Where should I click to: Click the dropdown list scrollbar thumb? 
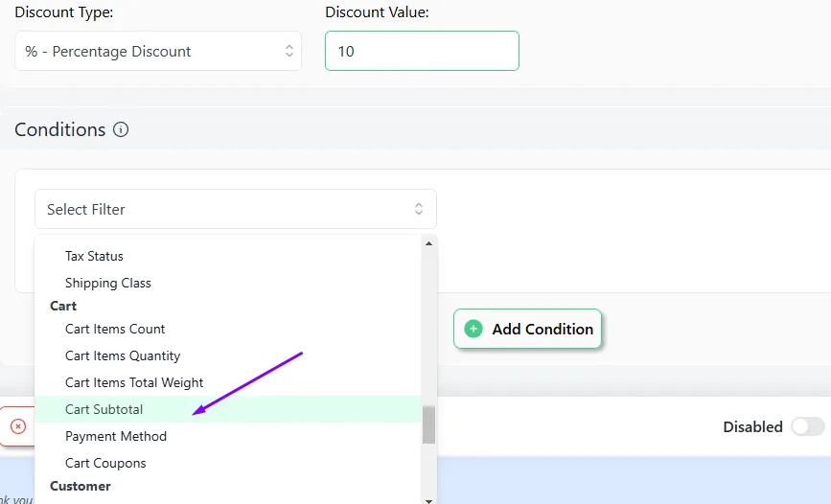point(428,424)
